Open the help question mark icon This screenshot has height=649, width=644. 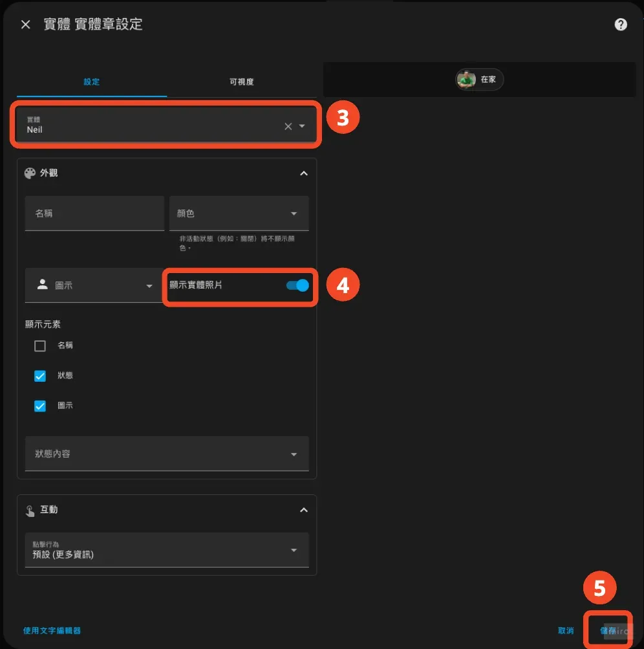tap(621, 24)
